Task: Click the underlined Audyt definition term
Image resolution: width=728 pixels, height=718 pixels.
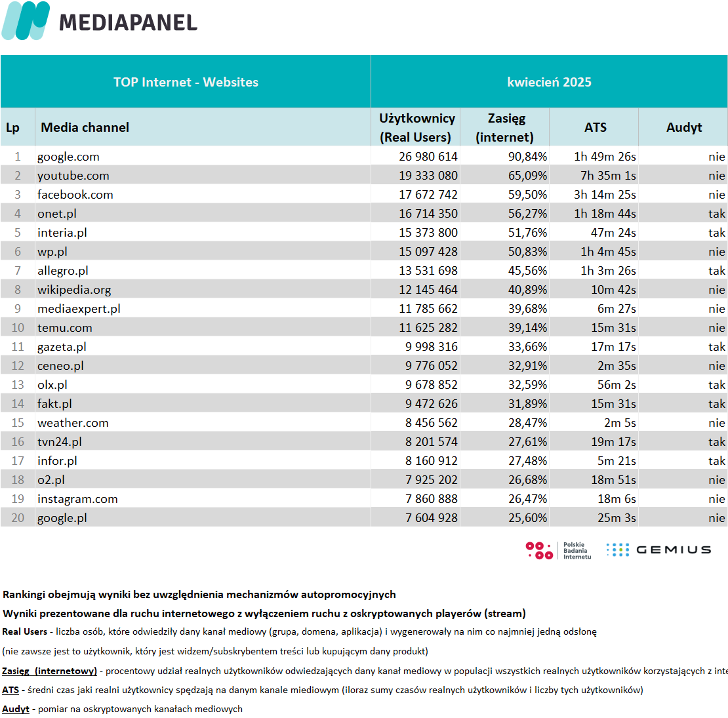Action: tap(15, 709)
